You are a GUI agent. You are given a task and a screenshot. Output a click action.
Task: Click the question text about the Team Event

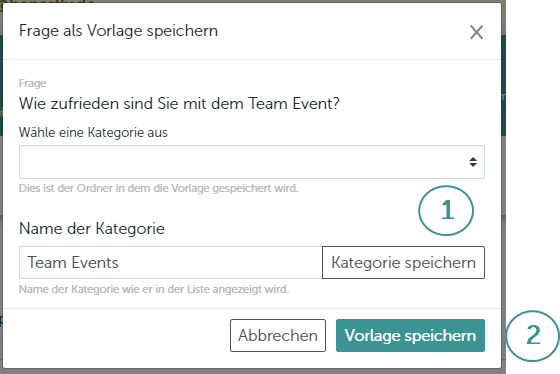coord(179,104)
